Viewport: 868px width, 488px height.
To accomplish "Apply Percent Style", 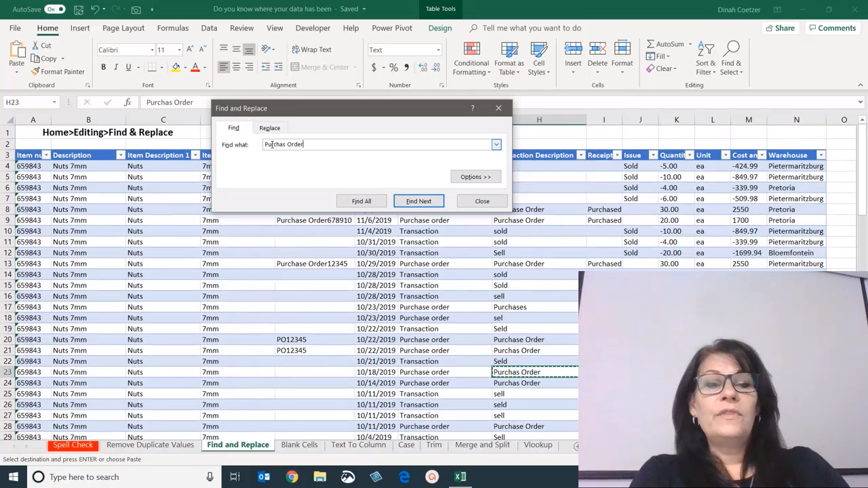I will tap(393, 67).
